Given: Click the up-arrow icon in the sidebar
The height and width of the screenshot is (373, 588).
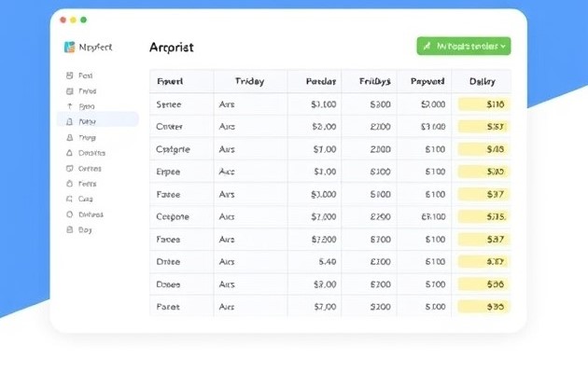Looking at the screenshot, I should 69,107.
